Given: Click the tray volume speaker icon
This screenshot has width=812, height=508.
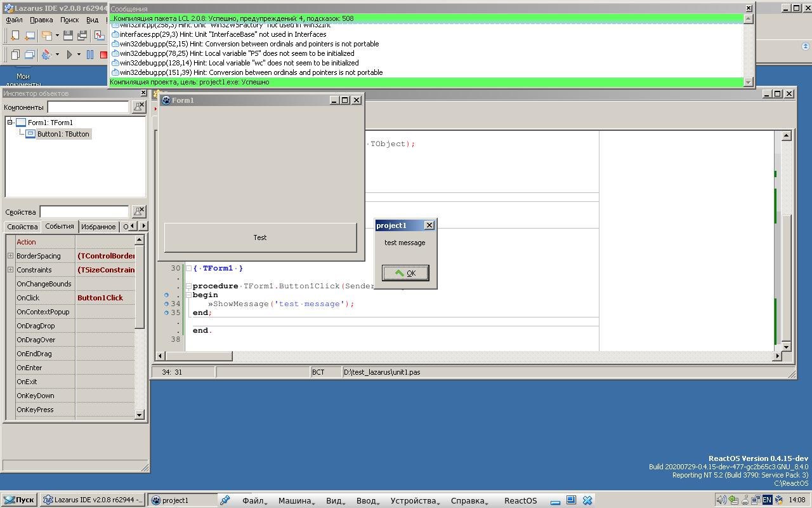Looking at the screenshot, I should pyautogui.click(x=721, y=500).
